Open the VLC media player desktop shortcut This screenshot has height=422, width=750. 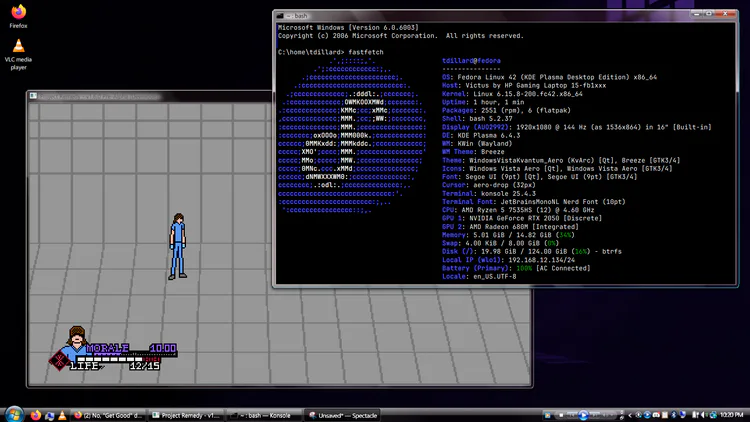pyautogui.click(x=18, y=54)
